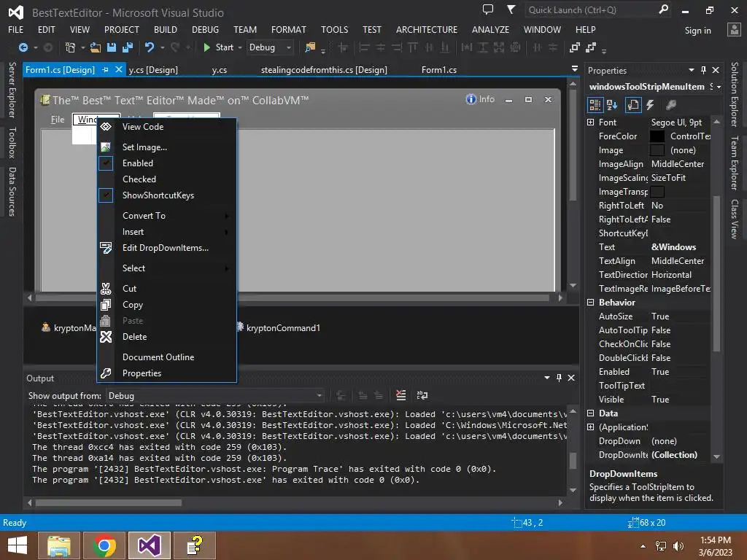
Task: Open the Debug configuration dropdown
Action: 270,47
